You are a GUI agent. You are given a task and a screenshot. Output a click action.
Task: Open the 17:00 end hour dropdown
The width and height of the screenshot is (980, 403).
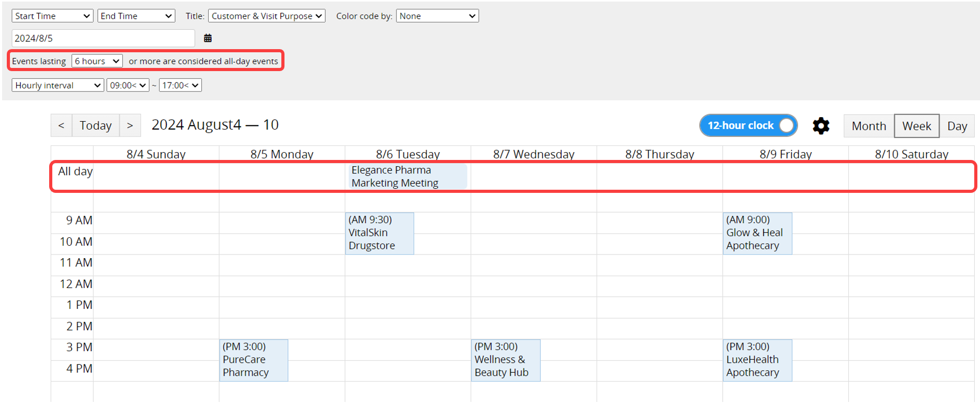tap(180, 85)
